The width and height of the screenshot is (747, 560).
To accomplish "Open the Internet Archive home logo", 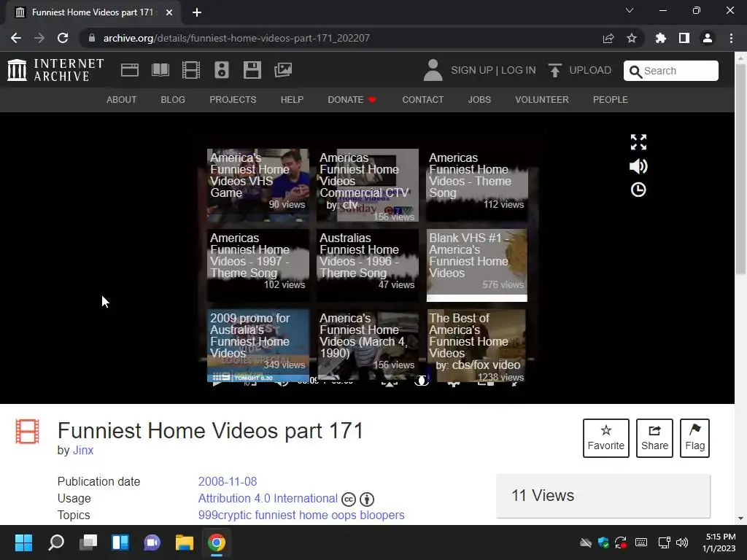I will pos(55,70).
